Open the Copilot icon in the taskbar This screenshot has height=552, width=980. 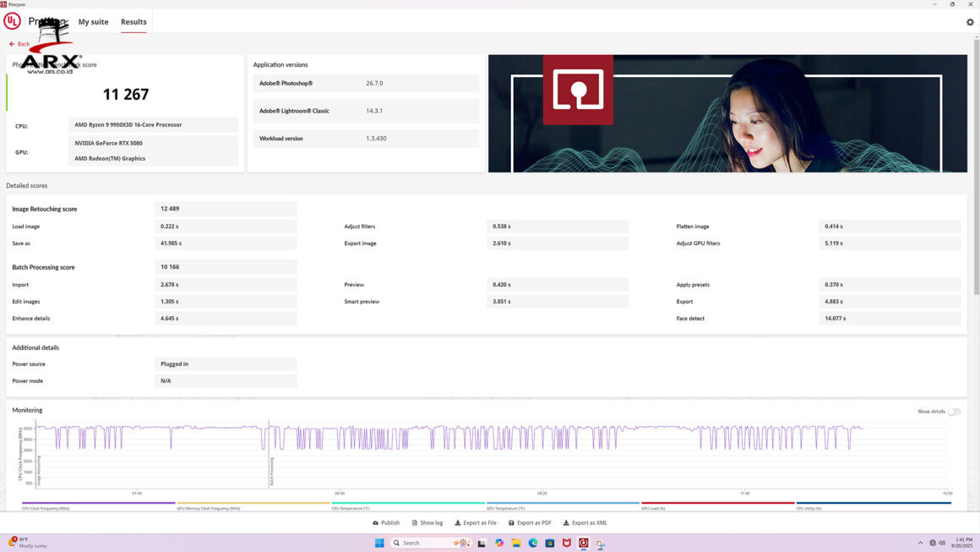(498, 543)
